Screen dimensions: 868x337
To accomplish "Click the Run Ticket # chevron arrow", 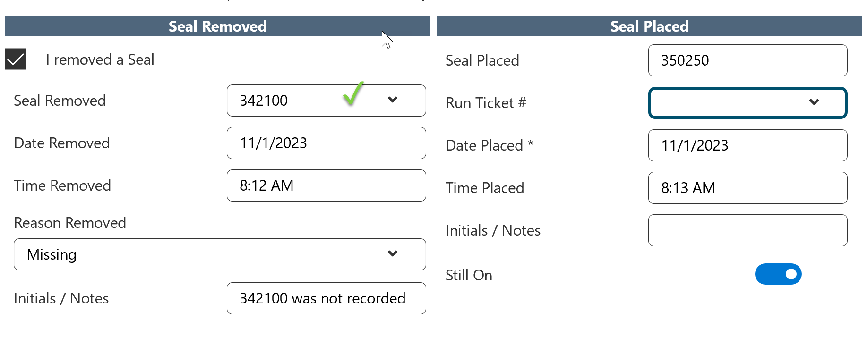I will coord(814,102).
